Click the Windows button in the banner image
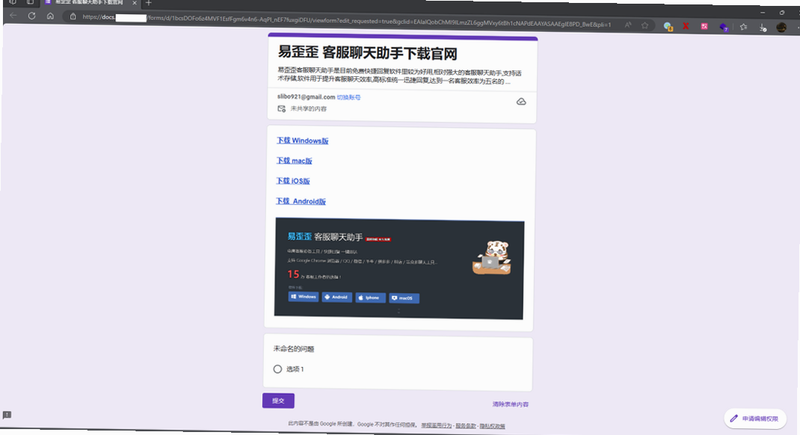The image size is (800, 435). [x=303, y=296]
